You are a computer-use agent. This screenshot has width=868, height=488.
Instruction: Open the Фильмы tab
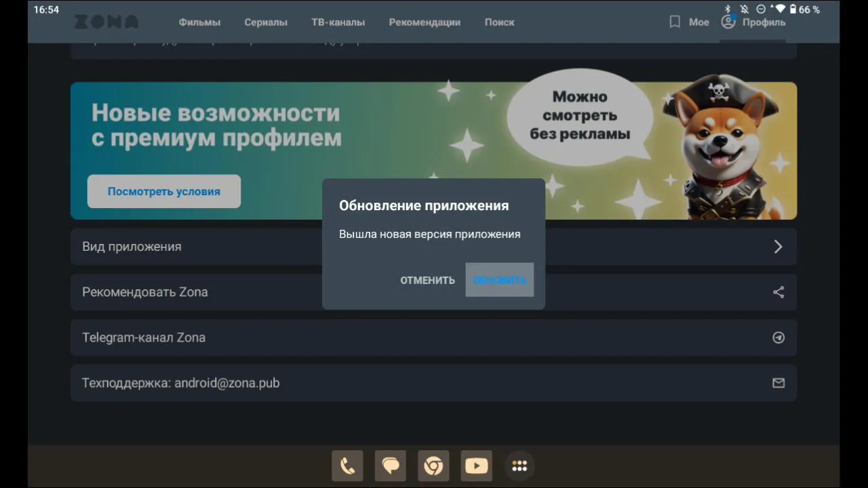[199, 22]
